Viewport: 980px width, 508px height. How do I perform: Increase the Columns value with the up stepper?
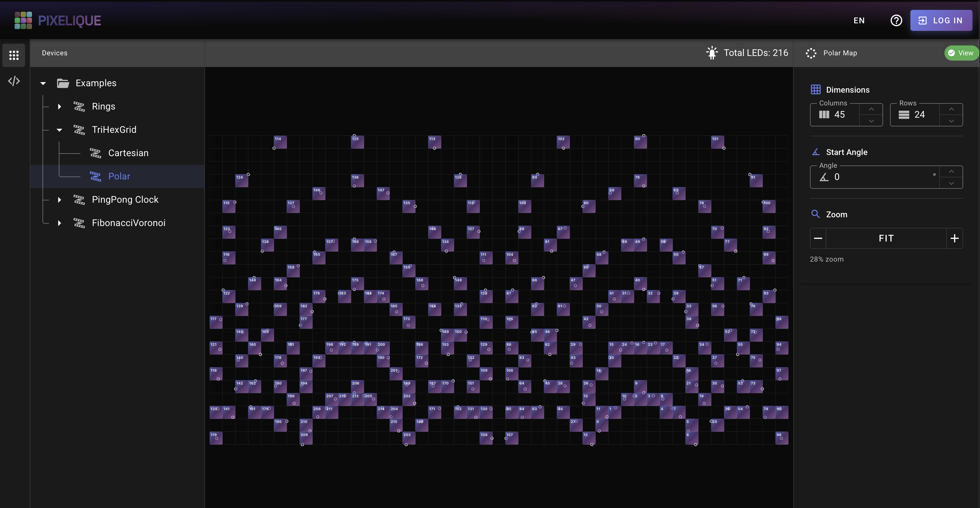pyautogui.click(x=872, y=109)
